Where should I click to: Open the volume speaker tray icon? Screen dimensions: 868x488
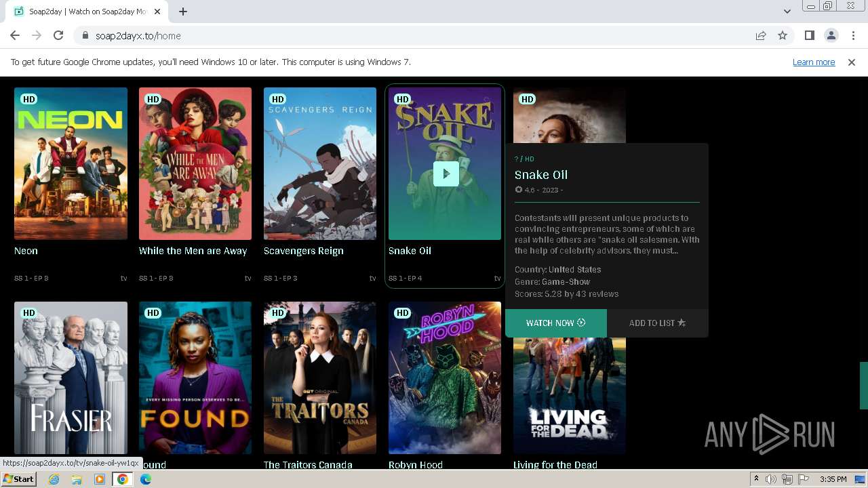click(771, 479)
